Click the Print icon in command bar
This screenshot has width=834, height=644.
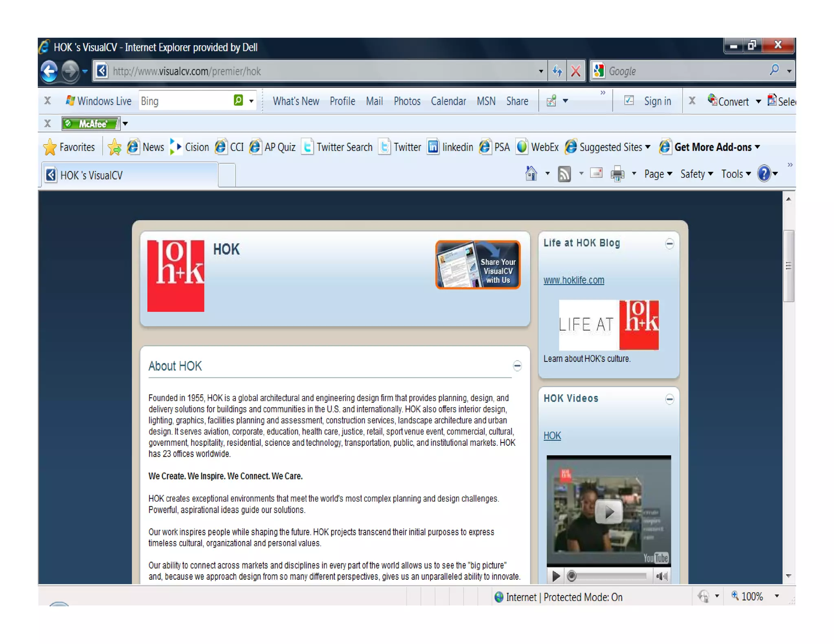617,174
